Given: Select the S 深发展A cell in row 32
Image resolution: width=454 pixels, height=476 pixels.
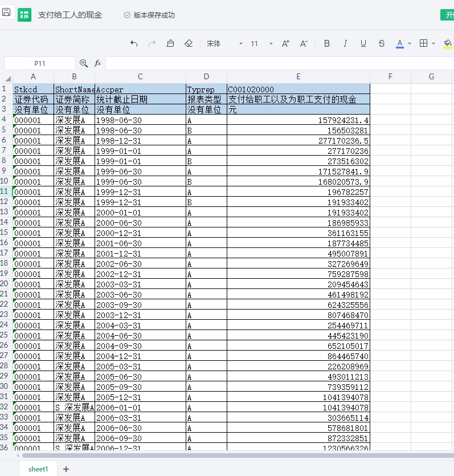Looking at the screenshot, I should pos(74,407).
